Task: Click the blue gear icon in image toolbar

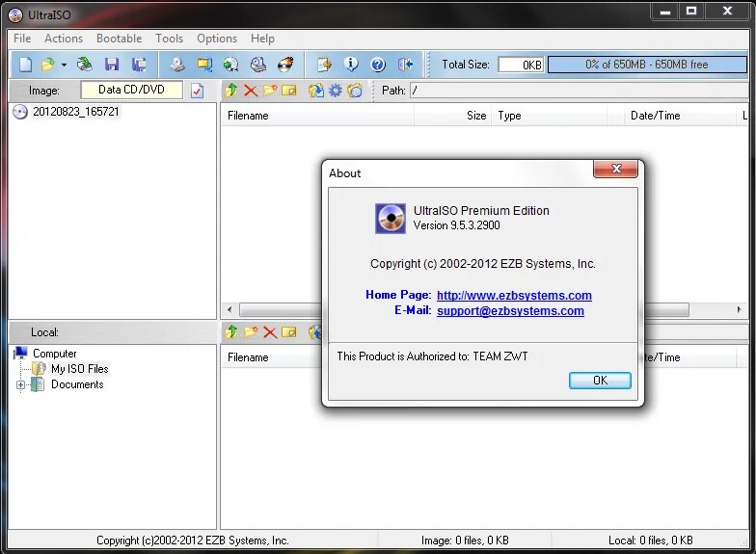Action: 336,91
